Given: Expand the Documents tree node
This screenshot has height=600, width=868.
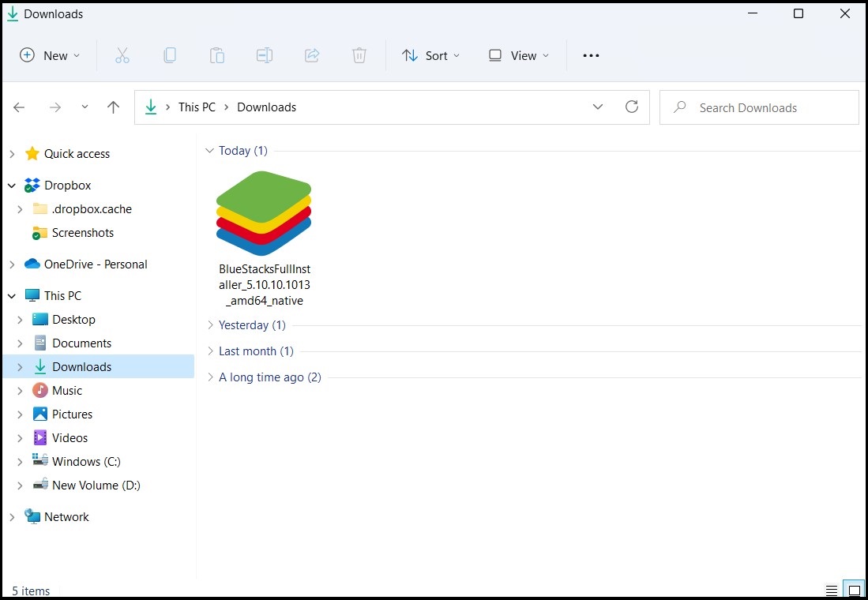Looking at the screenshot, I should [x=20, y=343].
